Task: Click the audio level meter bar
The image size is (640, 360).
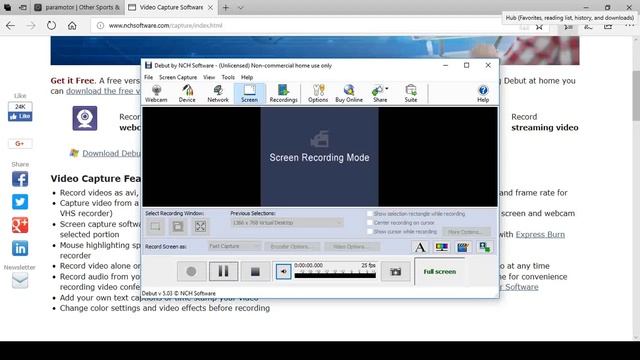Action: 335,276
